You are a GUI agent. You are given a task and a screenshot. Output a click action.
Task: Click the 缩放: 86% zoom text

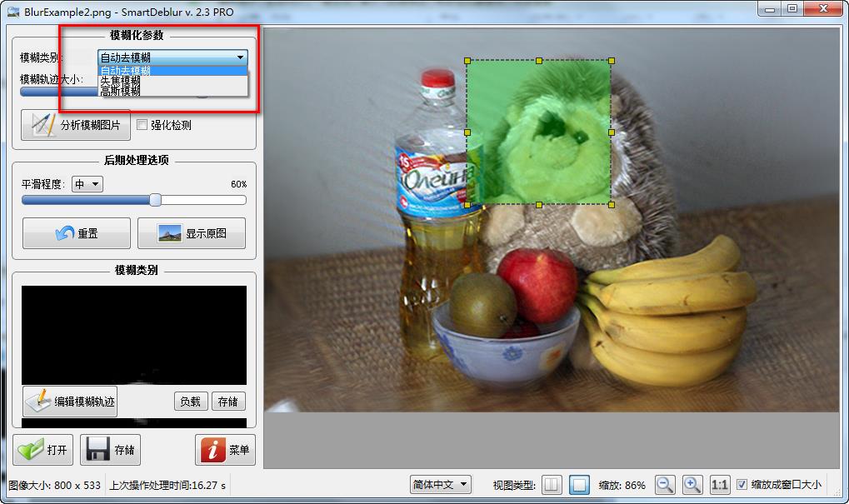(x=622, y=485)
